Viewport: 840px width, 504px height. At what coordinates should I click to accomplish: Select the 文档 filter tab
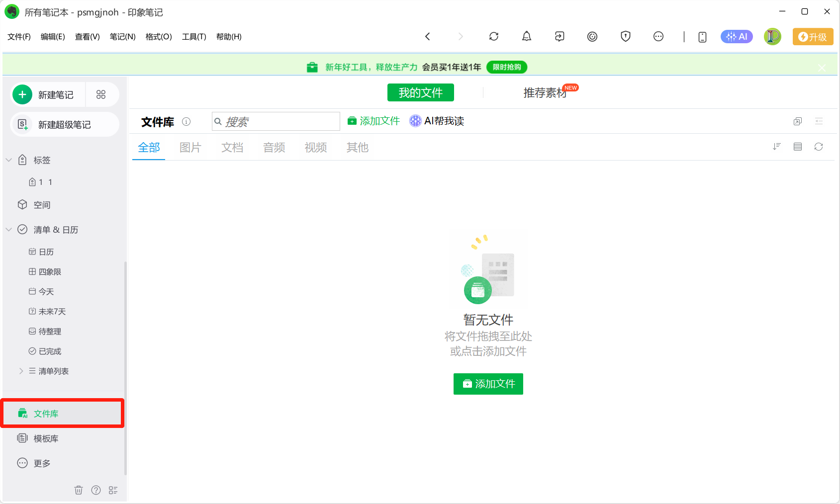(x=232, y=148)
